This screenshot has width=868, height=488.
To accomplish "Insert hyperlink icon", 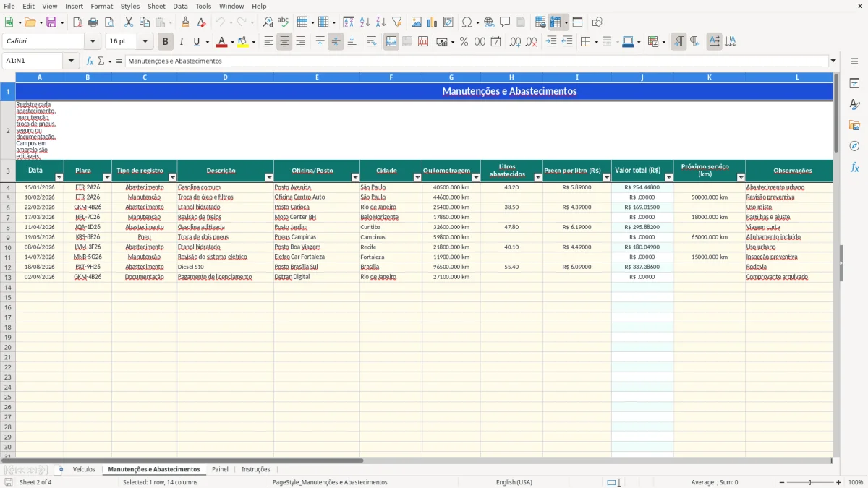I will click(489, 22).
